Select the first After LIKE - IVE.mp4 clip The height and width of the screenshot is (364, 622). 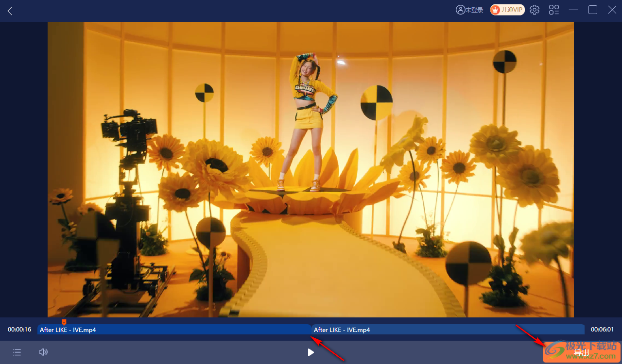(x=174, y=330)
